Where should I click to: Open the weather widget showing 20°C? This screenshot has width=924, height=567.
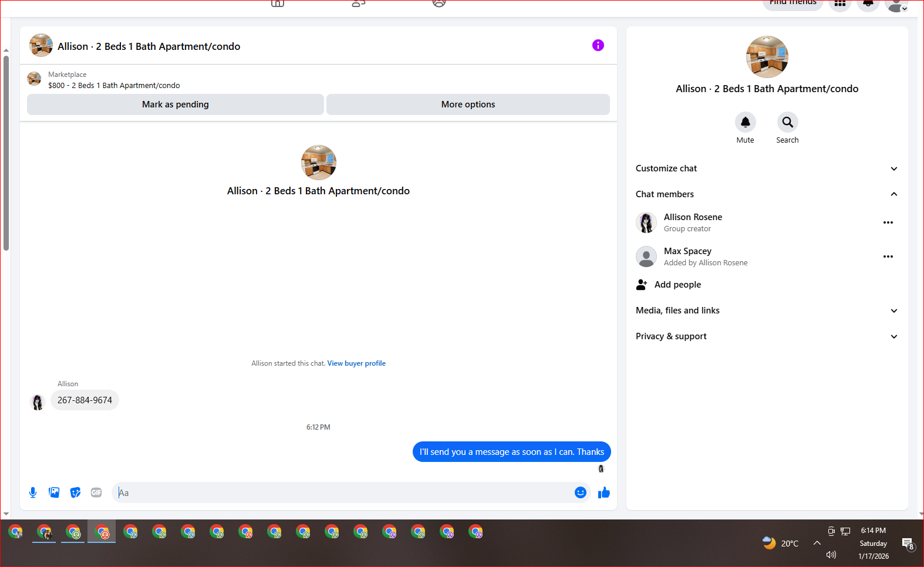coord(781,543)
